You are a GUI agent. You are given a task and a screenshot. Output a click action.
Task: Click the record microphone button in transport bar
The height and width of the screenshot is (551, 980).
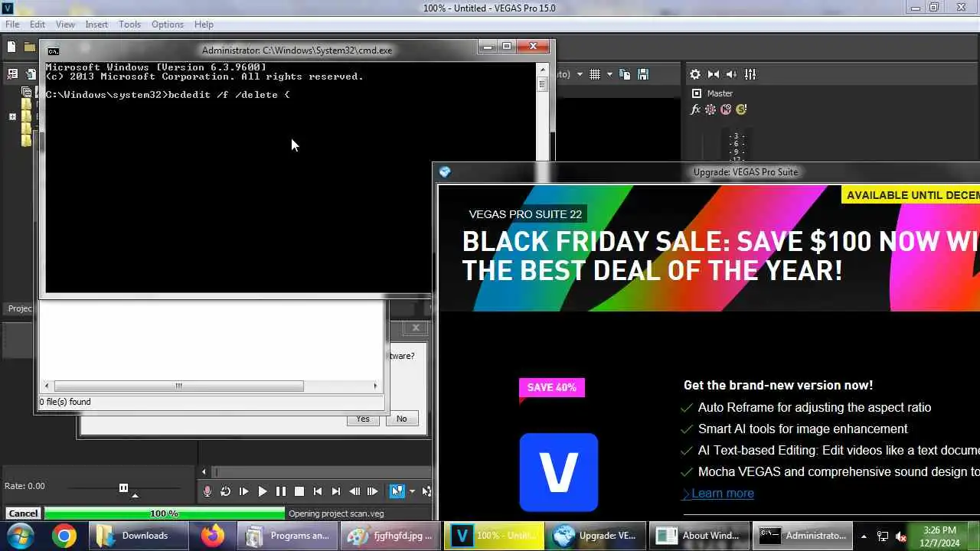[207, 491]
